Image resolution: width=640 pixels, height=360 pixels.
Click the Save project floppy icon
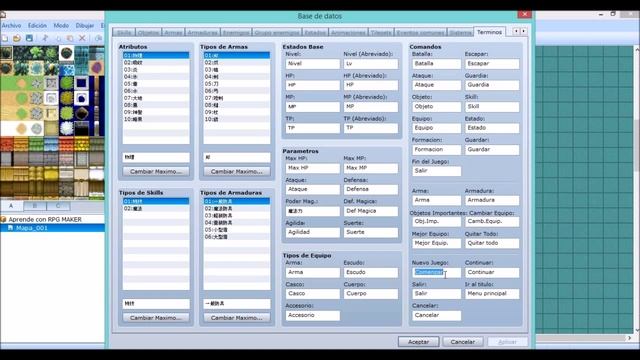(x=29, y=38)
